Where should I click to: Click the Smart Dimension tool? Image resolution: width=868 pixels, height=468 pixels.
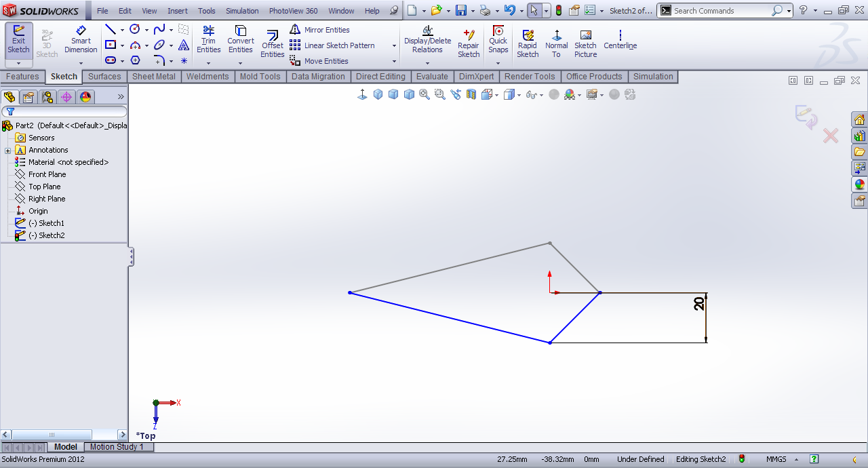pyautogui.click(x=81, y=39)
